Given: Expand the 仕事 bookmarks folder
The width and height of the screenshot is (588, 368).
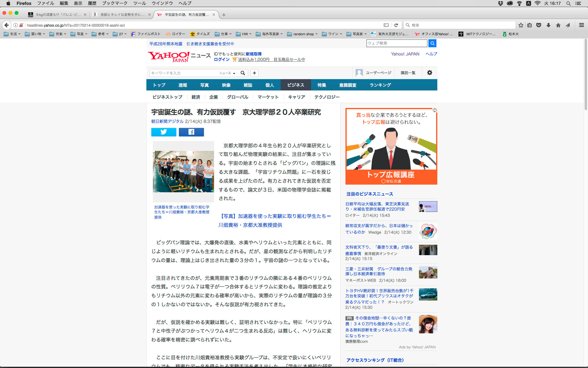Looking at the screenshot, I should click(223, 34).
